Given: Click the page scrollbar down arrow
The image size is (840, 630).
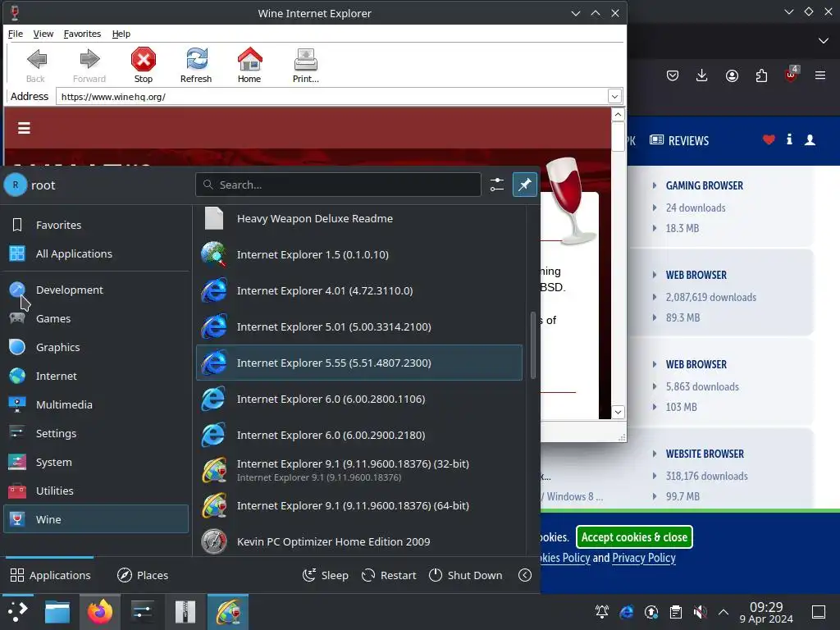Looking at the screenshot, I should [618, 412].
